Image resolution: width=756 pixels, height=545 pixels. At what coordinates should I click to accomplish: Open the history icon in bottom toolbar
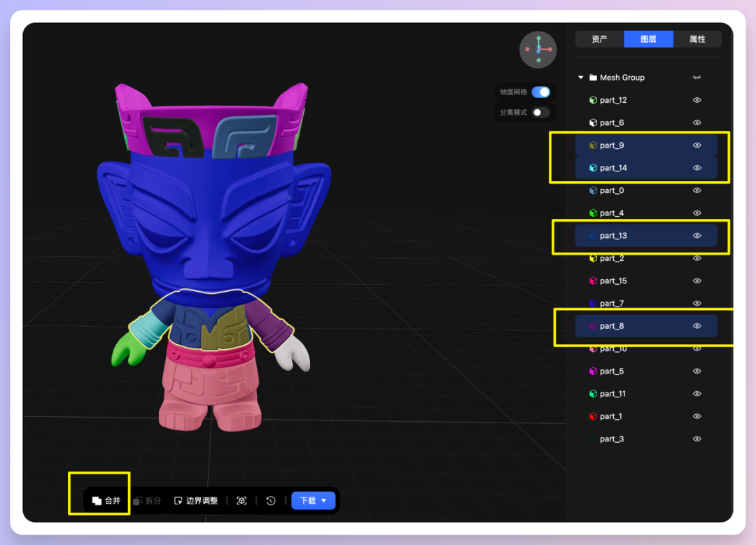tap(271, 501)
